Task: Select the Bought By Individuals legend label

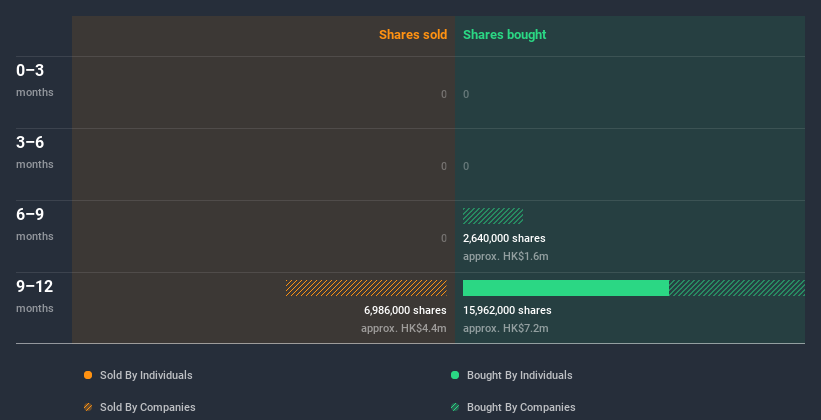Action: [519, 375]
